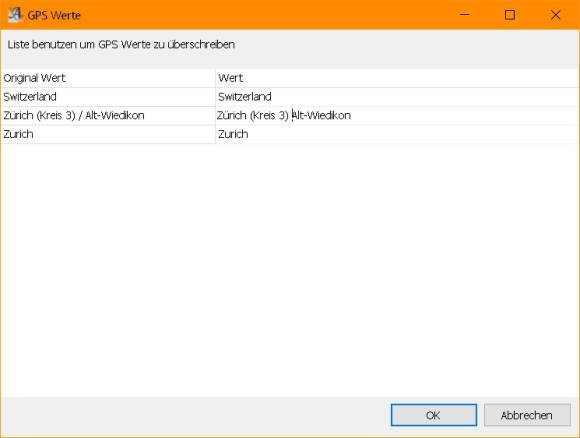Image resolution: width=580 pixels, height=438 pixels.
Task: Click the Abbrechen button
Action: tap(527, 415)
